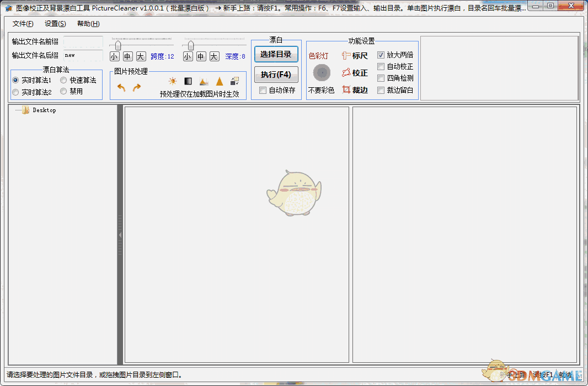This screenshot has width=588, height=386.
Task: Enable the 自动保存 checkbox
Action: (263, 91)
